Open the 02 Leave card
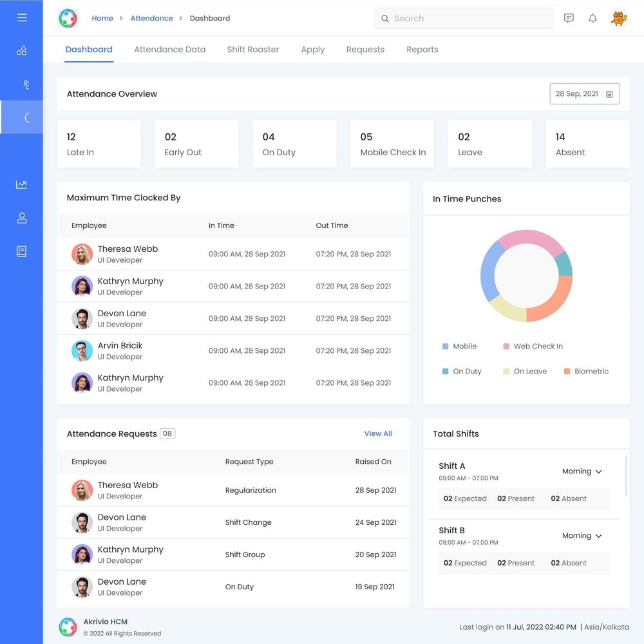Screen dimensions: 644x644 pos(490,144)
